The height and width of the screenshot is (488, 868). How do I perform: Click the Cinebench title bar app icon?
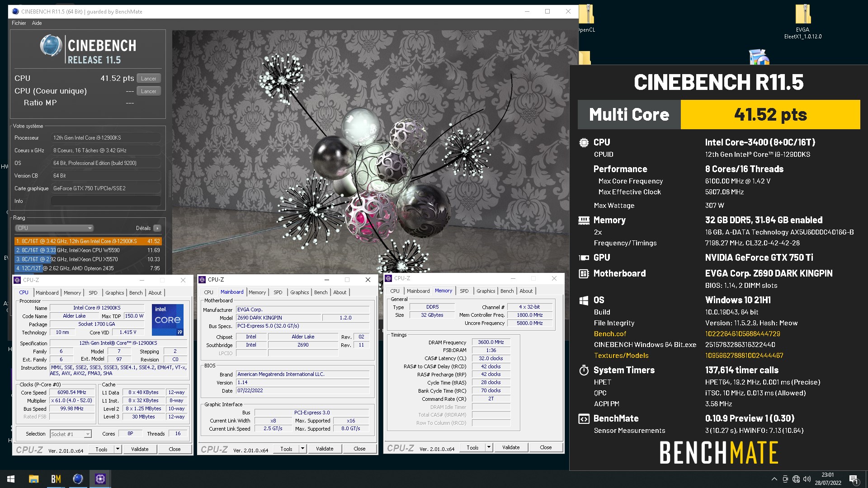click(x=15, y=11)
